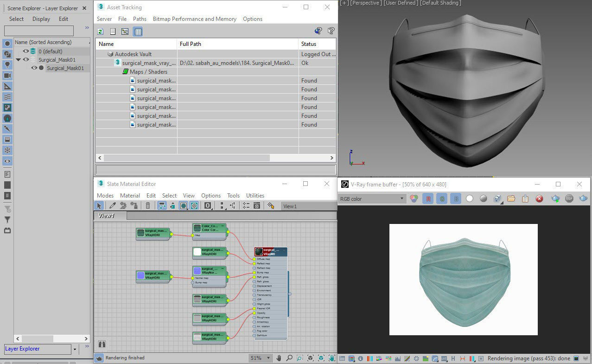The image size is (592, 364).
Task: Click the Stop rendering button
Action: point(569,198)
